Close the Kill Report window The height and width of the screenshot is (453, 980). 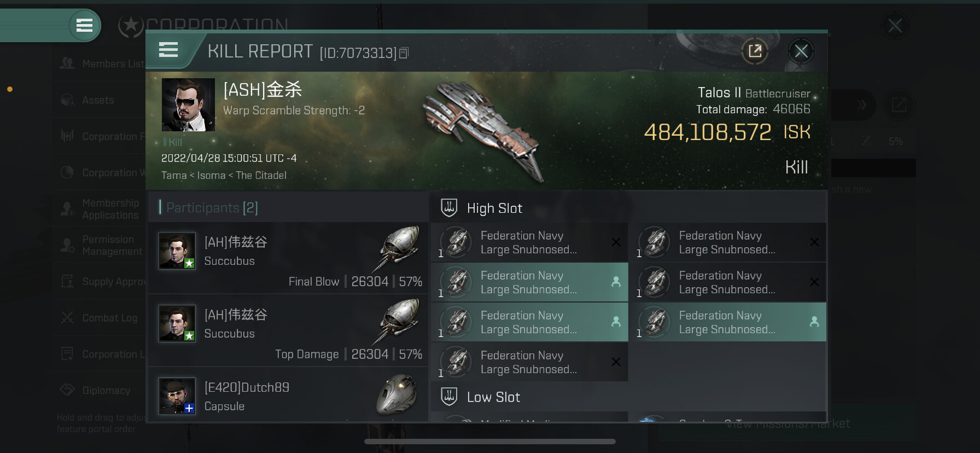[x=801, y=51]
